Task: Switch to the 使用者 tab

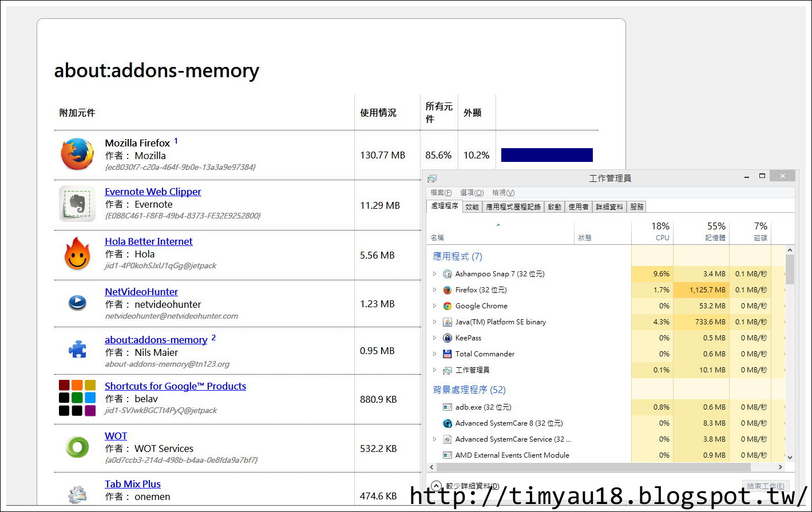Action: tap(579, 207)
